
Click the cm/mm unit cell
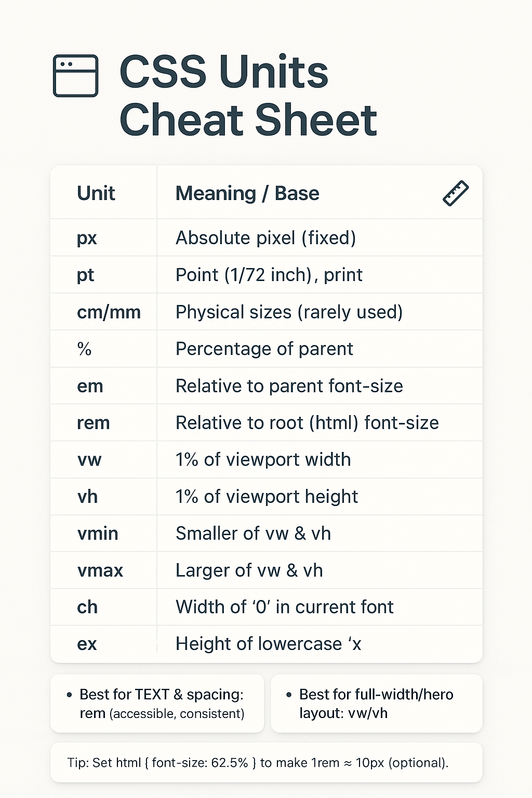click(x=109, y=312)
